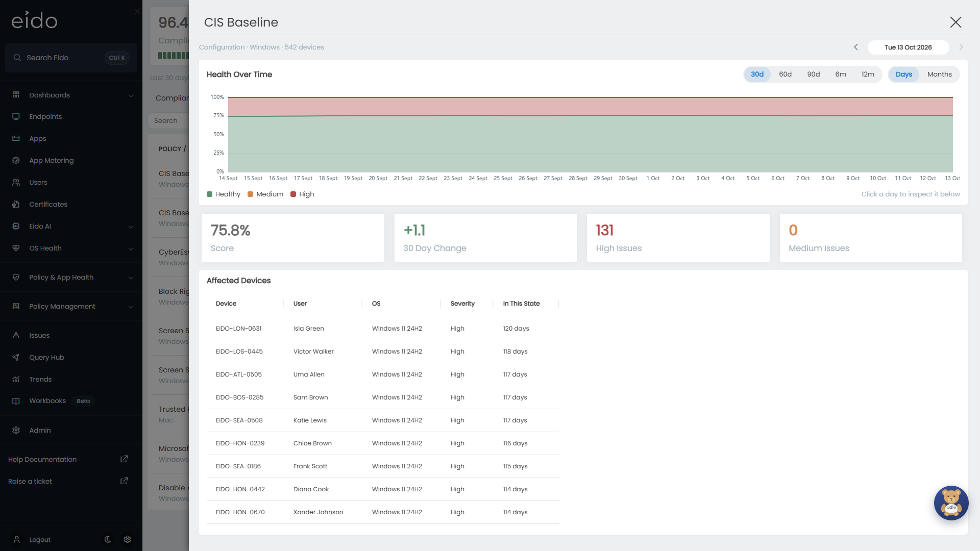
Task: Open Query Hub icon
Action: pos(16,358)
